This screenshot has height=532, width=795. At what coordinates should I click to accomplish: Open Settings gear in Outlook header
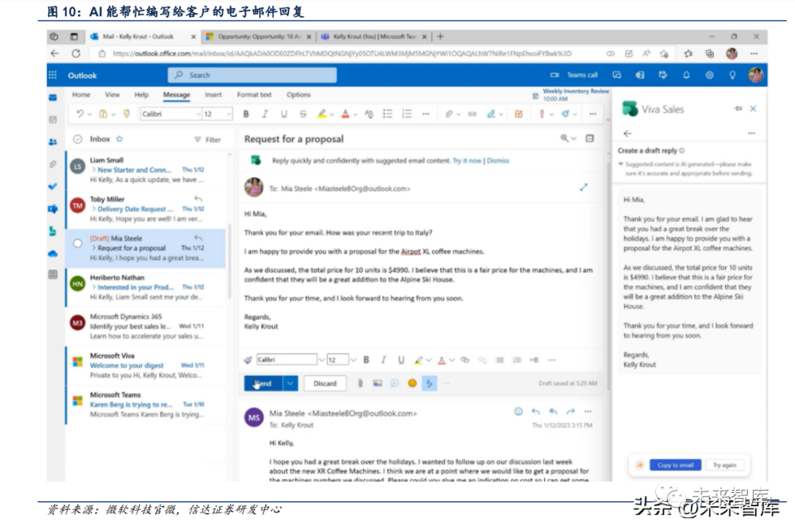(710, 75)
